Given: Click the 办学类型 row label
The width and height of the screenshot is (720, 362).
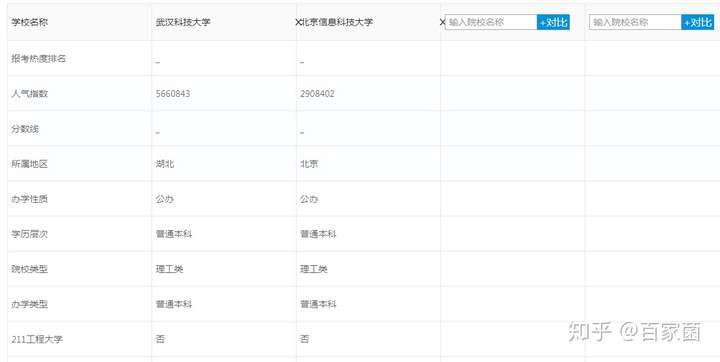Looking at the screenshot, I should 29,304.
